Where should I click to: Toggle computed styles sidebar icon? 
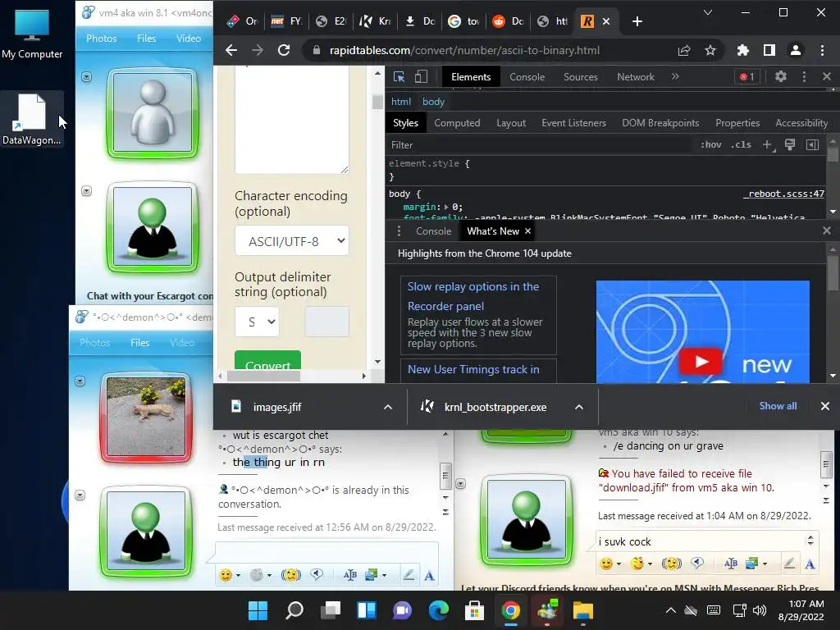click(813, 144)
